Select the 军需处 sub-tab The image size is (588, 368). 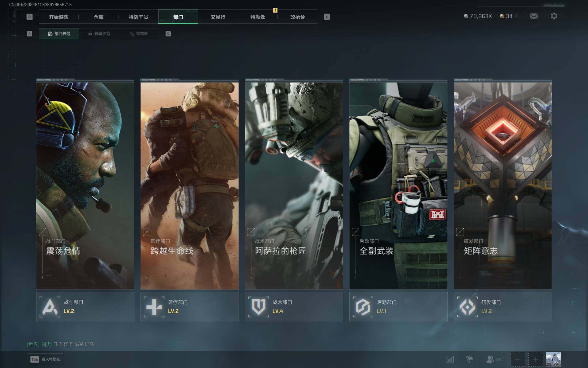tap(139, 34)
